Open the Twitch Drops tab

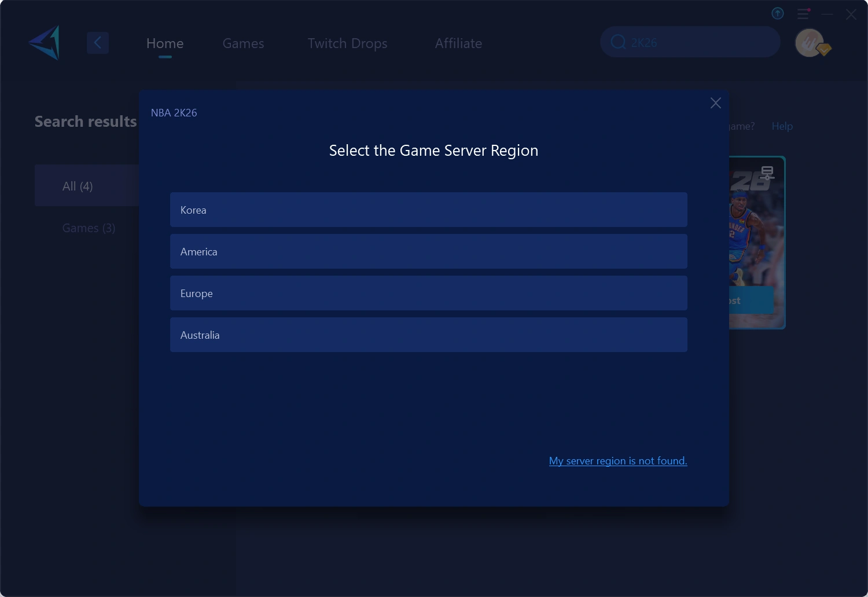click(347, 43)
